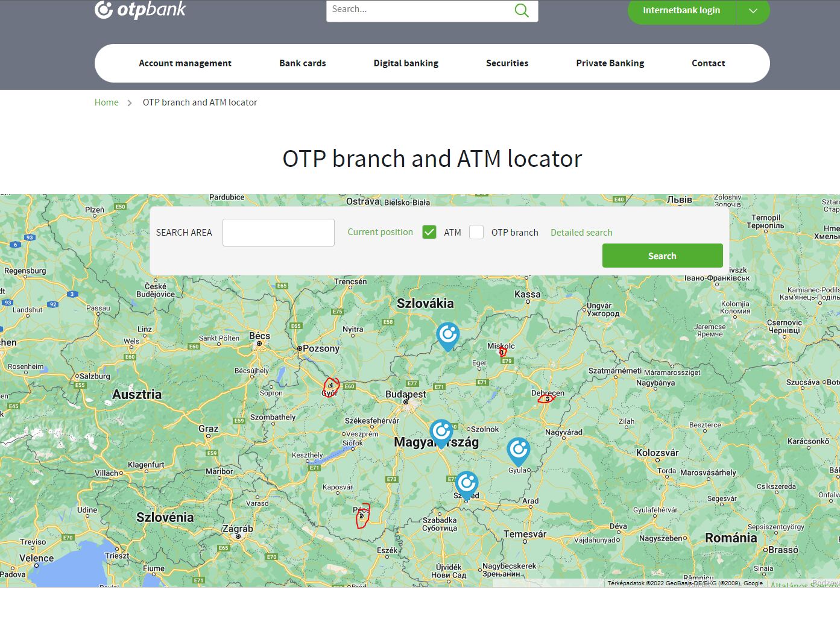This screenshot has height=622, width=840.
Task: Select the ATM marker at Szeged
Action: [467, 485]
